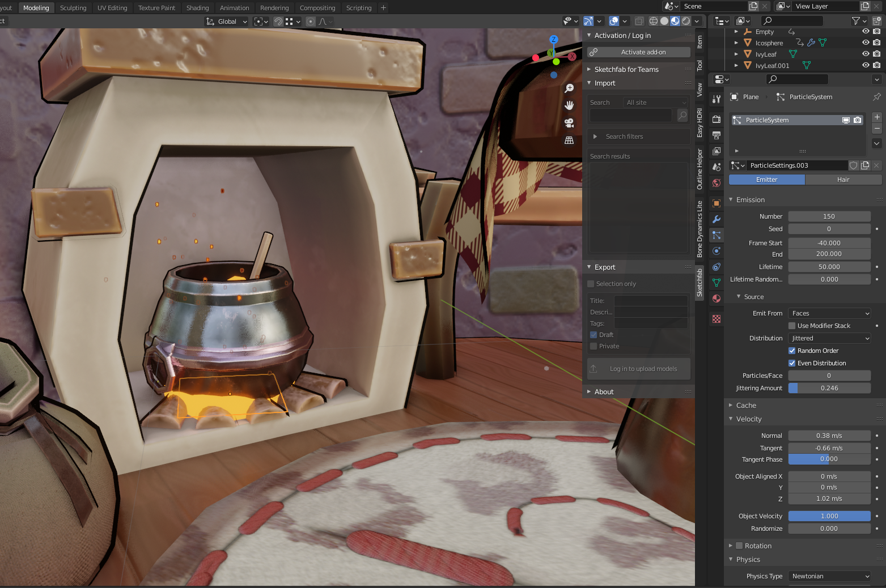Switch to the Shading workspace tab
The image size is (886, 588).
point(197,8)
